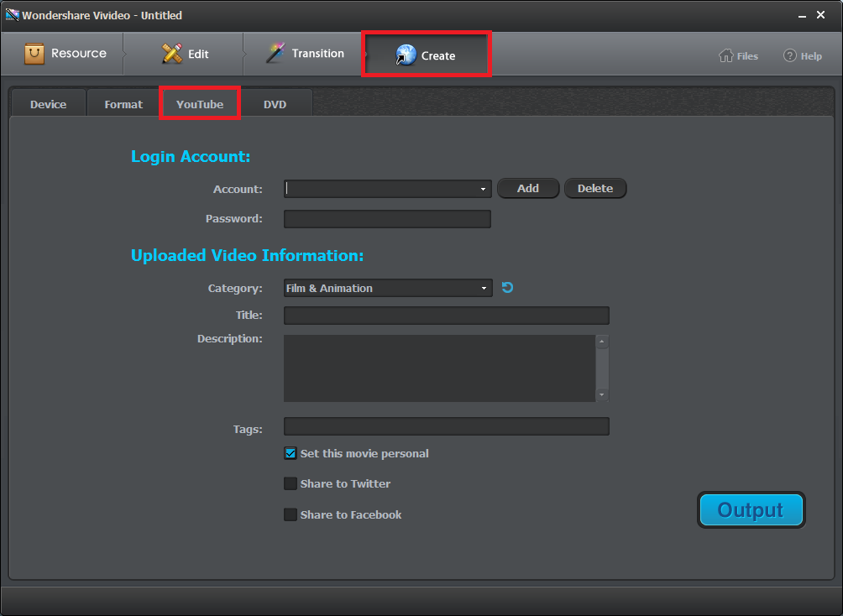Viewport: 843px width, 616px height.
Task: Click the Add account button
Action: point(528,188)
